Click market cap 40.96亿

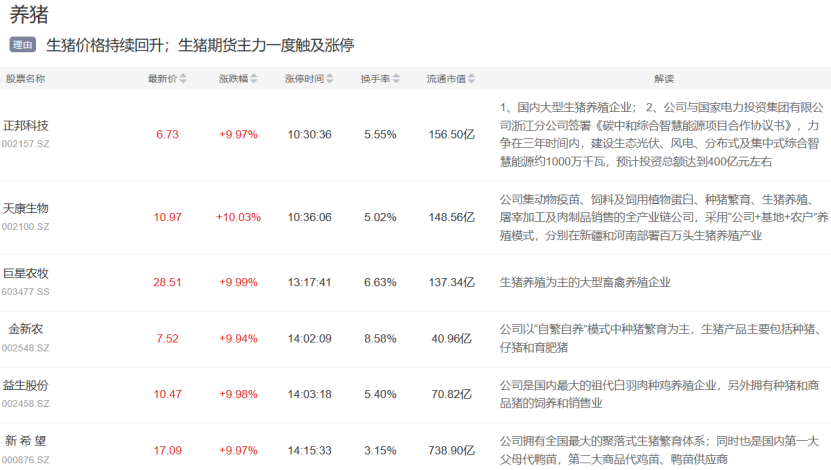coord(452,339)
